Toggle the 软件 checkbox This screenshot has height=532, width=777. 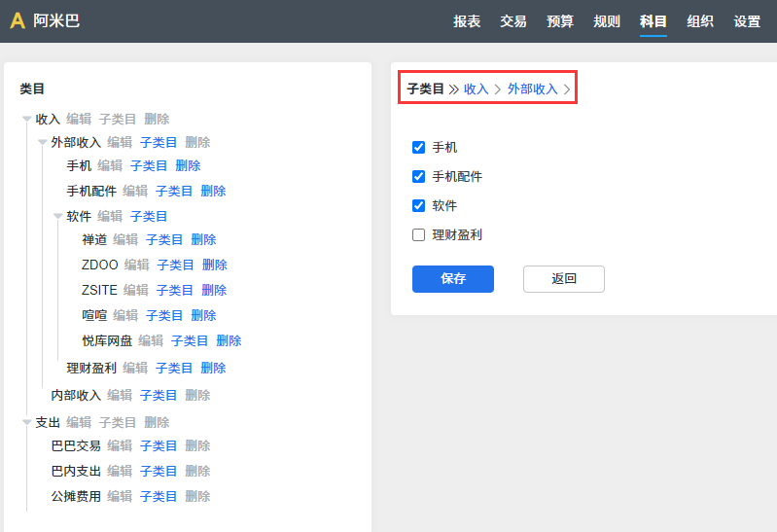[419, 205]
